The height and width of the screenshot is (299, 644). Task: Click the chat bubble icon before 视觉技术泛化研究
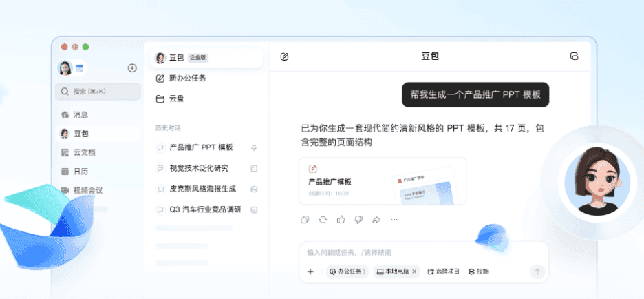[x=160, y=168]
